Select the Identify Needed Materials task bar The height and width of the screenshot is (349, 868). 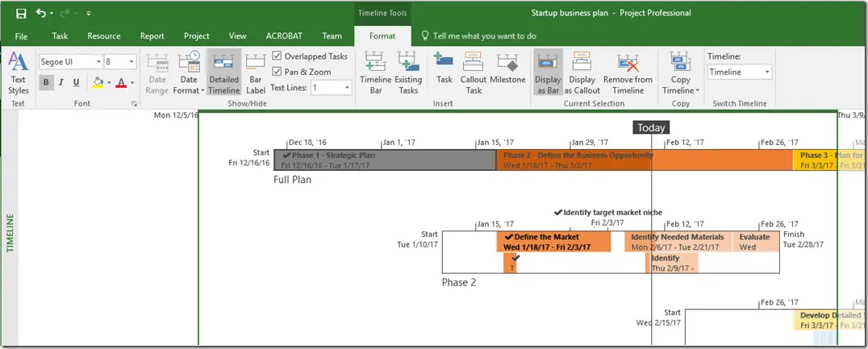click(x=678, y=242)
